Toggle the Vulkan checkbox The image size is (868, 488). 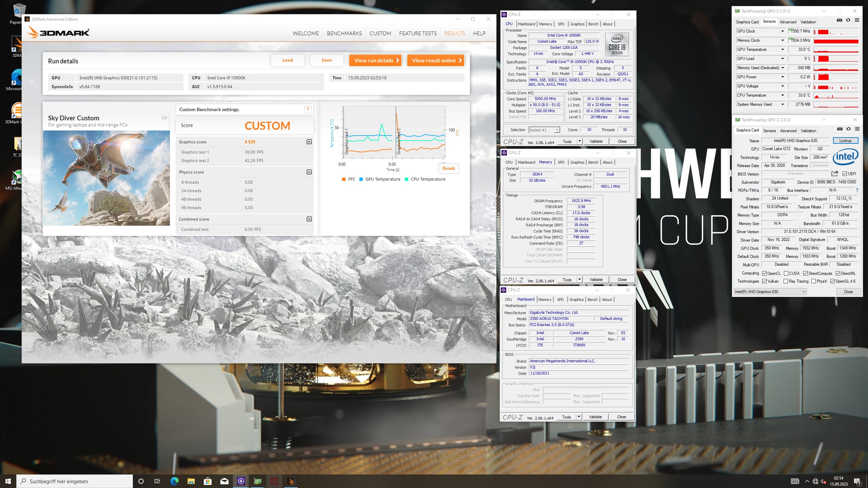(764, 281)
